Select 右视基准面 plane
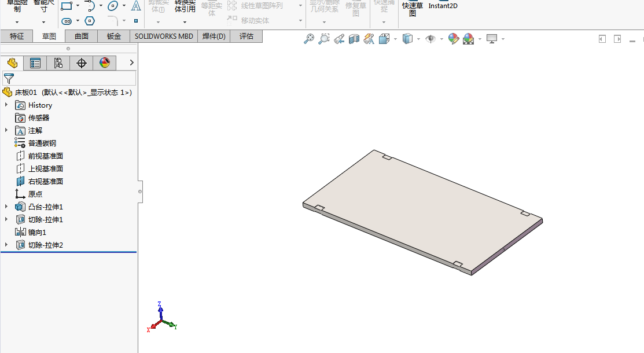The width and height of the screenshot is (644, 353). click(x=39, y=182)
